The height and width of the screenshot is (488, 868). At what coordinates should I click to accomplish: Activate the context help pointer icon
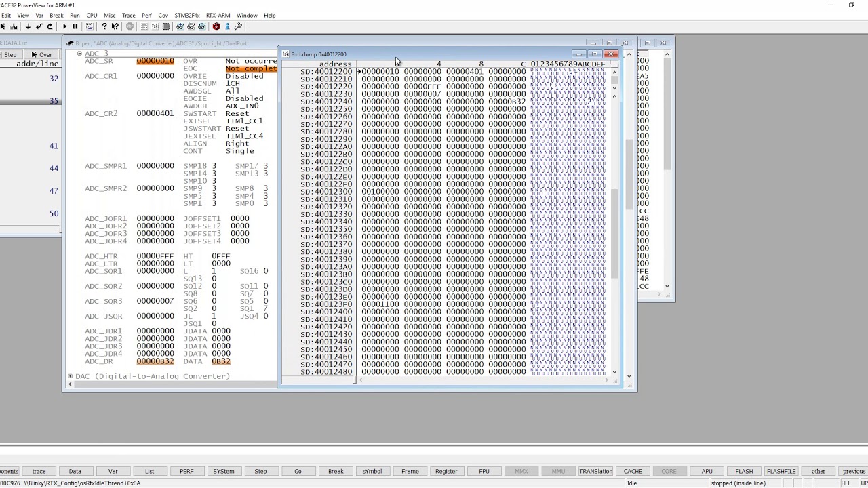(115, 26)
